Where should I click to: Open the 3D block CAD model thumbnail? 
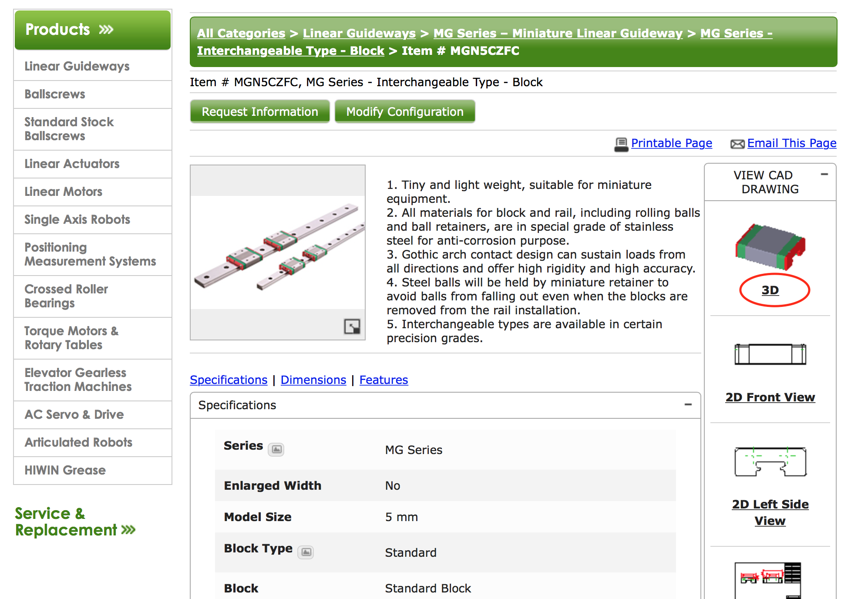click(770, 247)
